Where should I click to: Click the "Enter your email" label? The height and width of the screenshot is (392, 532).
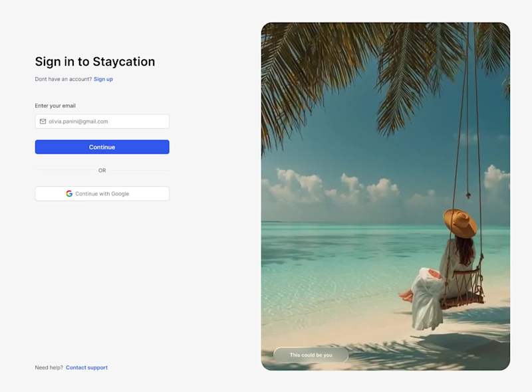point(55,106)
